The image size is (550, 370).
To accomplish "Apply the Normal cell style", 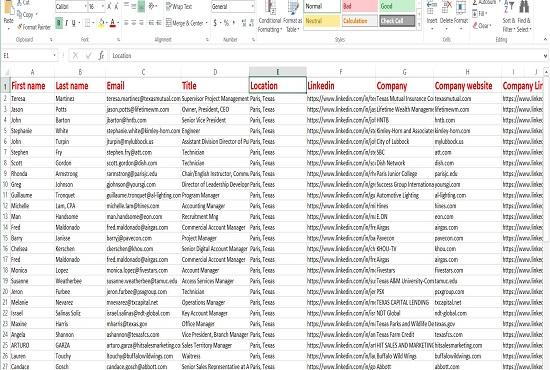I will [x=322, y=6].
